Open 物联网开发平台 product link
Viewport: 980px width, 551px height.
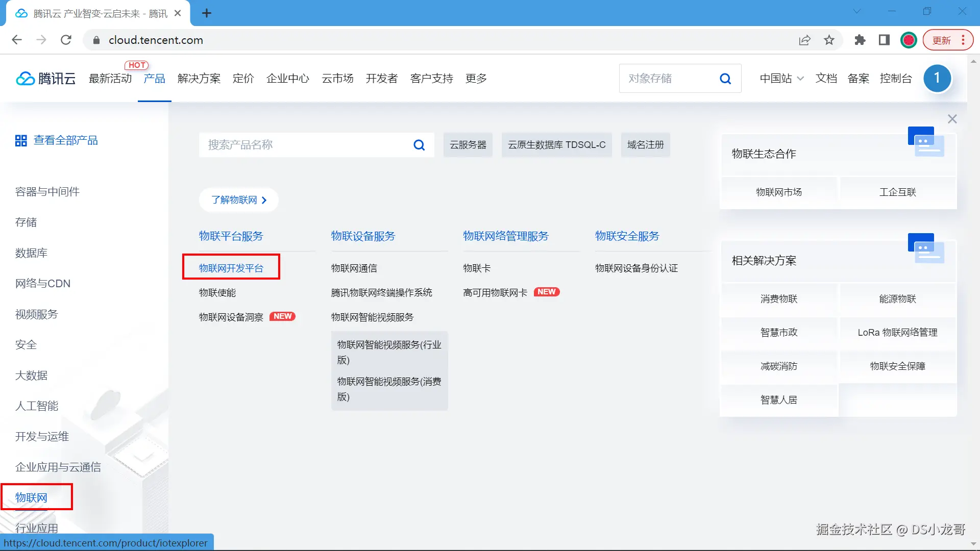point(231,268)
